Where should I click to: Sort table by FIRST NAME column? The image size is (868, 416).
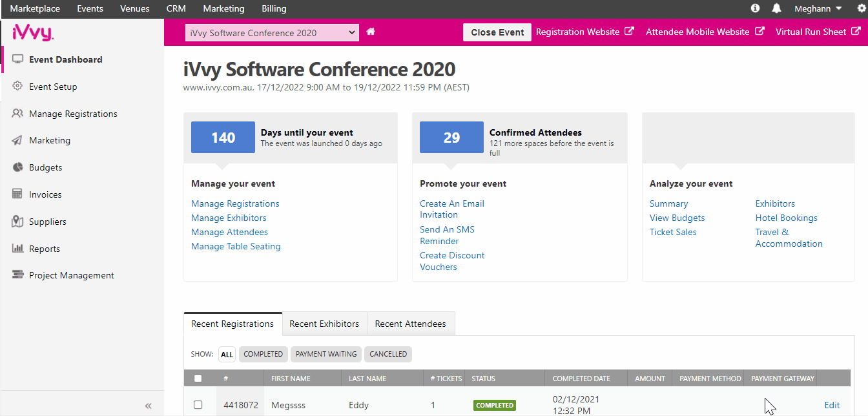click(291, 379)
